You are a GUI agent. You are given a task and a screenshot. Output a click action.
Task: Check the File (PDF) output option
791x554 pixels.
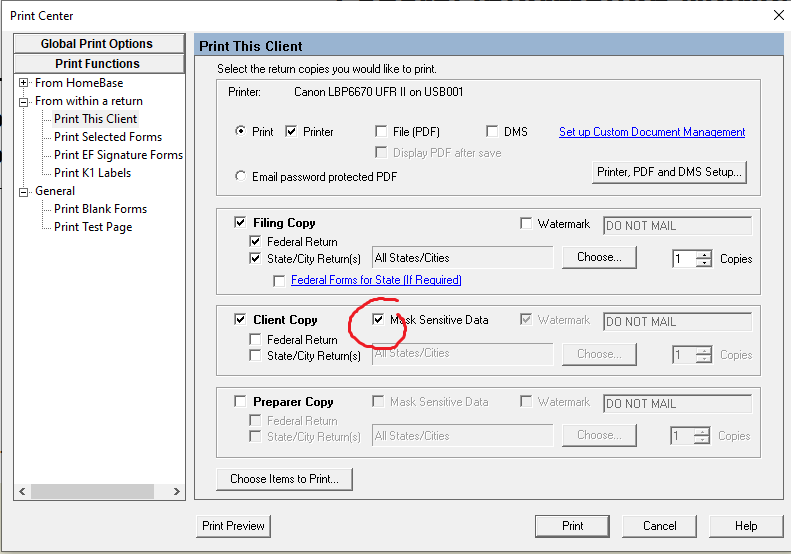[x=381, y=131]
